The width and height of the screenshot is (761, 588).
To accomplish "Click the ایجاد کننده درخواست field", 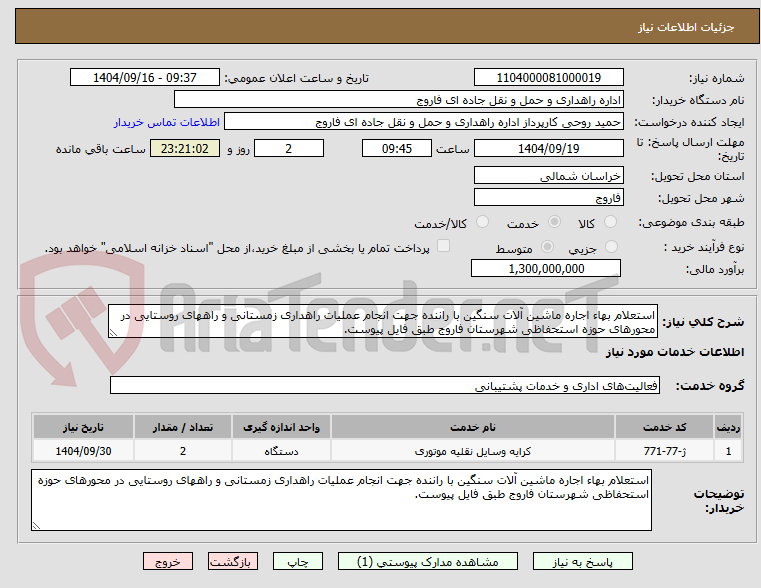I will (423, 122).
